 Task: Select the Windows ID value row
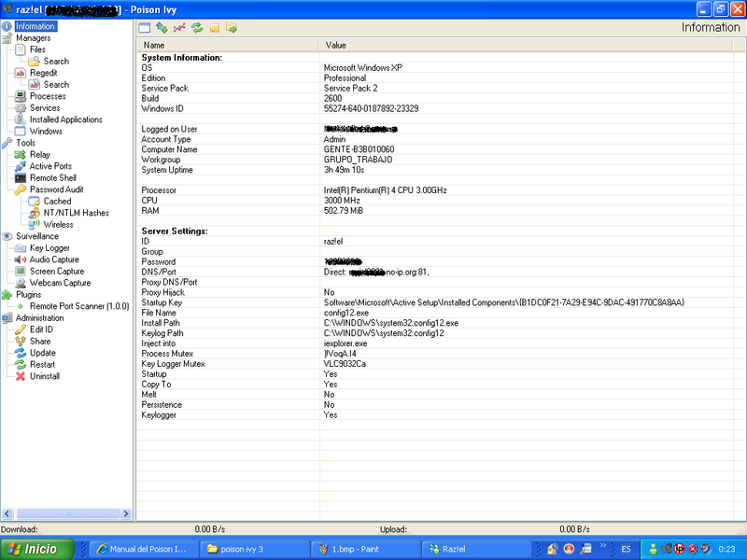(x=434, y=108)
